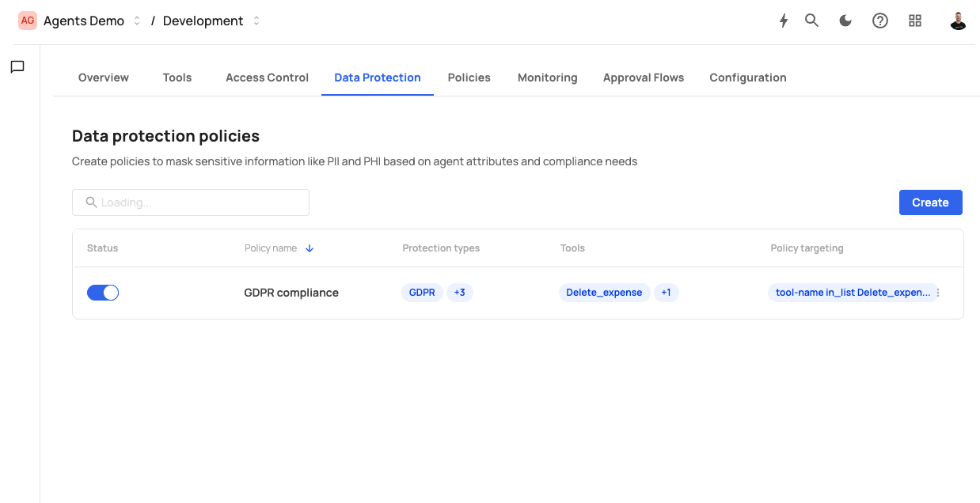Screen dimensions: 980x503
Task: Open the Monitoring tab
Action: (547, 78)
